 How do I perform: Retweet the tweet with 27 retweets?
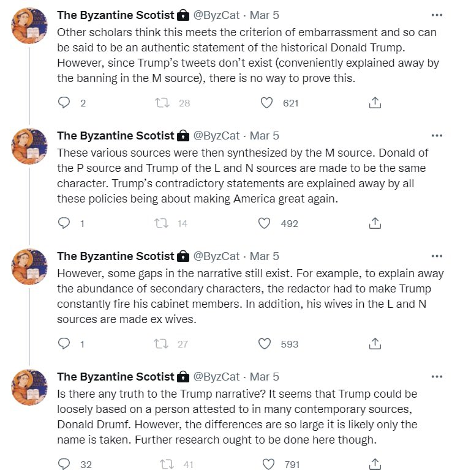click(161, 344)
